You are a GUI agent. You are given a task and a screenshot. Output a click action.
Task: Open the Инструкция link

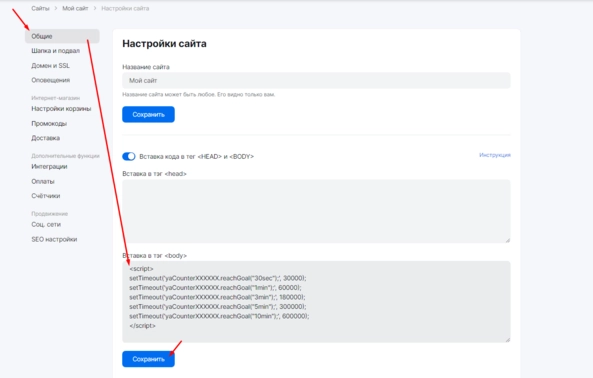(495, 155)
